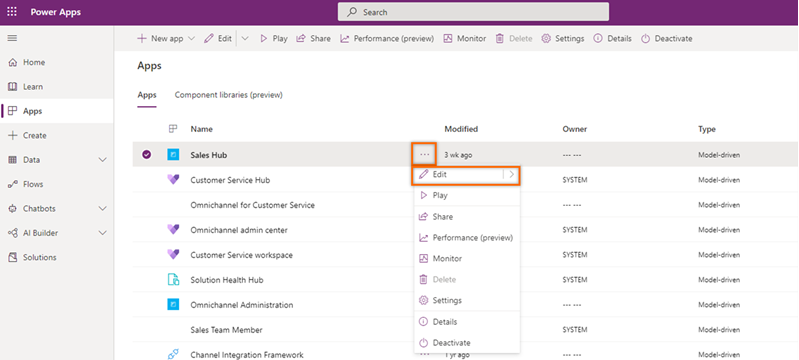Open the Edit split-button dropdown in toolbar
Viewport: 799px width, 360px height.
(245, 38)
